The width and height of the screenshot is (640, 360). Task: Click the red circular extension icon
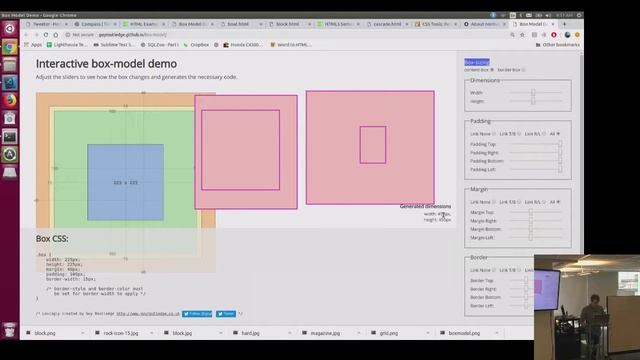click(554, 35)
